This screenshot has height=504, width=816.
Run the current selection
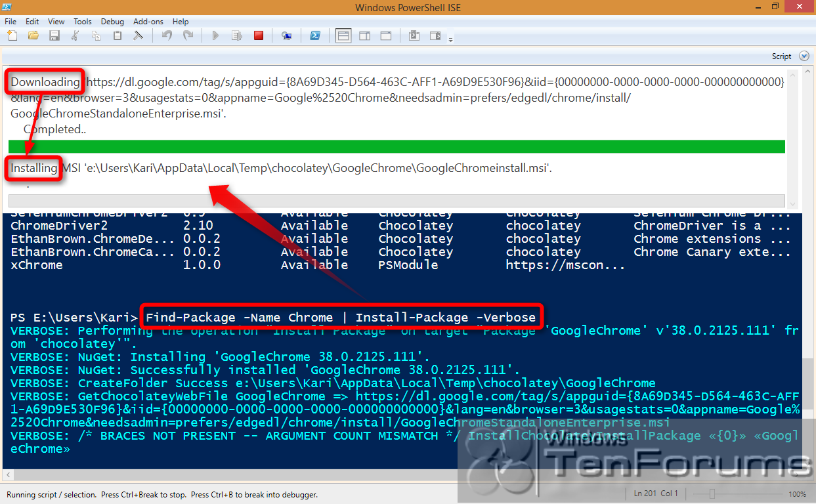236,35
